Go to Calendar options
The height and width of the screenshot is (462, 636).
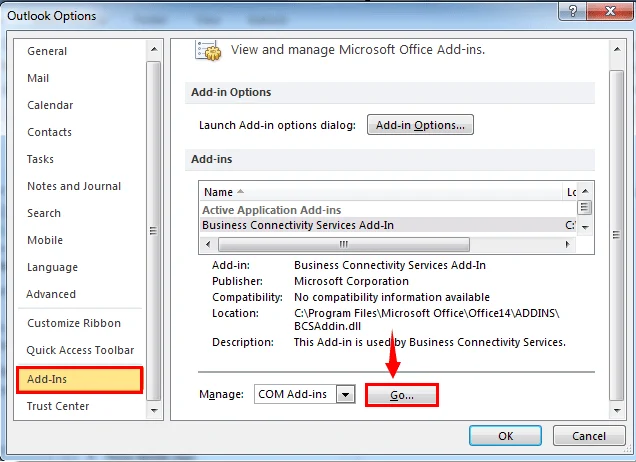50,105
